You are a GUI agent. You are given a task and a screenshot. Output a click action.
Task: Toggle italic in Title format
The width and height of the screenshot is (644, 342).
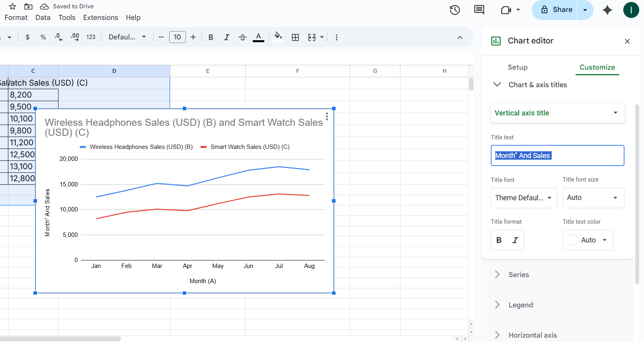(x=515, y=240)
